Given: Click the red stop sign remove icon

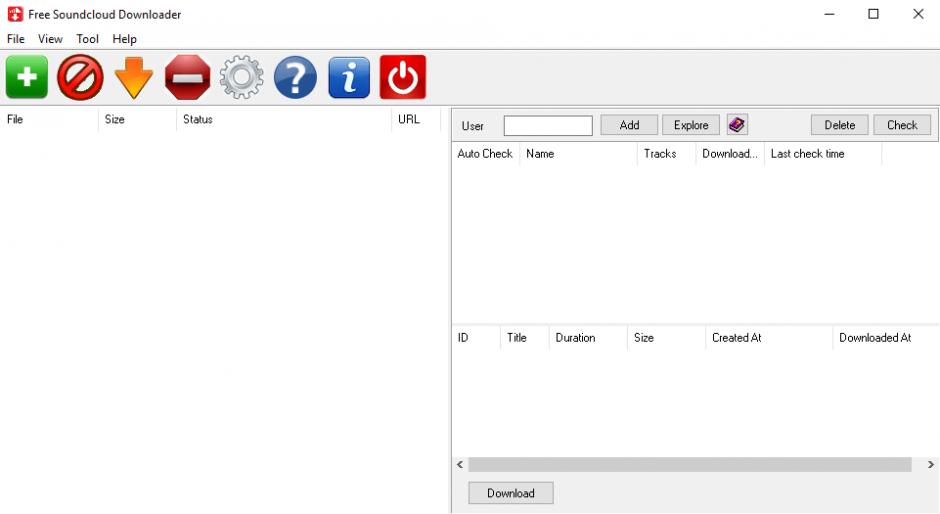Looking at the screenshot, I should tap(188, 77).
